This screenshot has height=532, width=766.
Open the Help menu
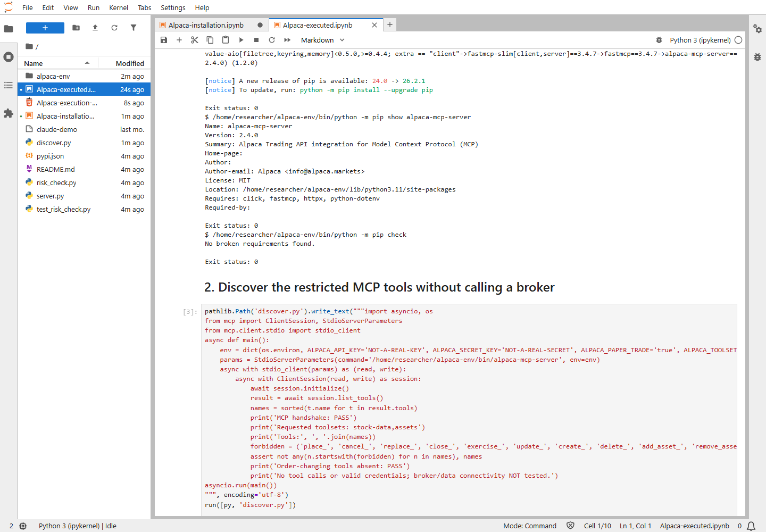[x=202, y=7]
